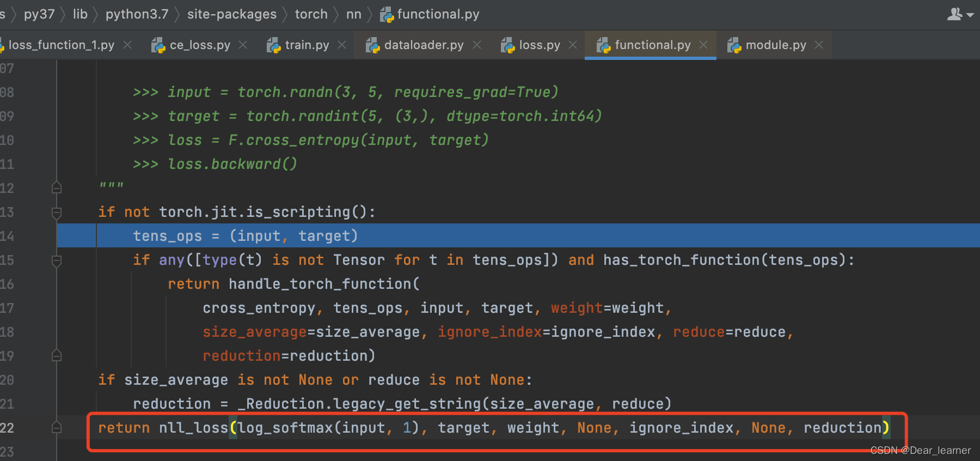The height and width of the screenshot is (461, 980).
Task: Close the loss.py tab
Action: 573,45
